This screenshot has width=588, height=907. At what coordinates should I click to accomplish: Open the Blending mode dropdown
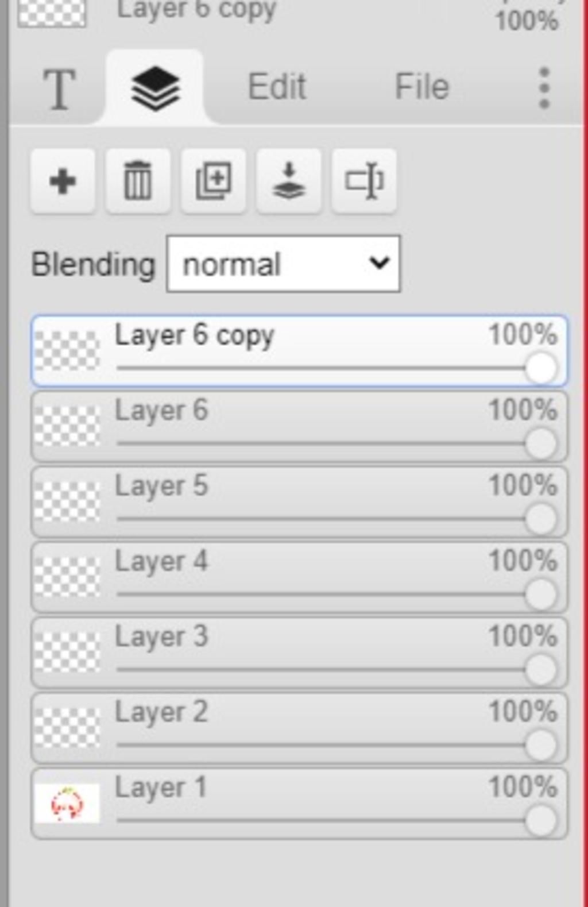point(283,264)
